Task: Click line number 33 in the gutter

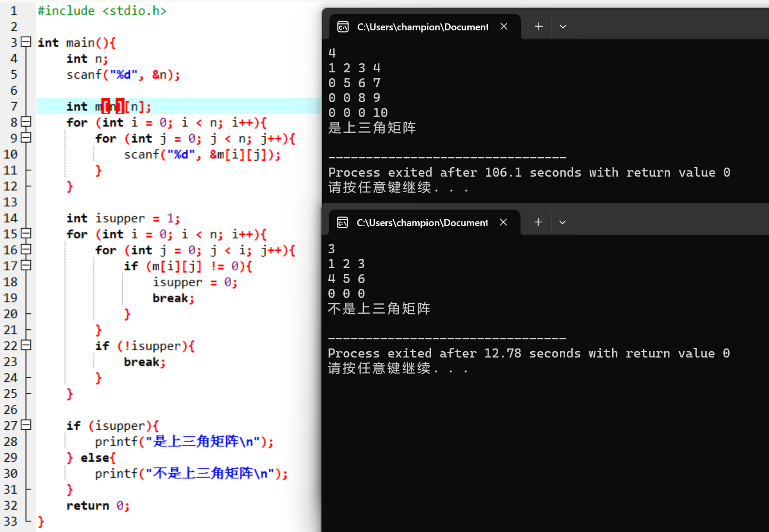Action: point(11,521)
